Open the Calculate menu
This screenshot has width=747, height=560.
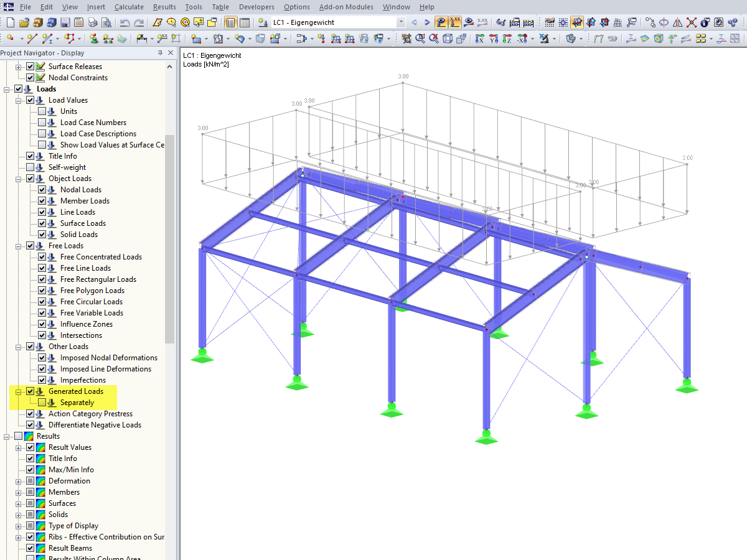point(129,7)
